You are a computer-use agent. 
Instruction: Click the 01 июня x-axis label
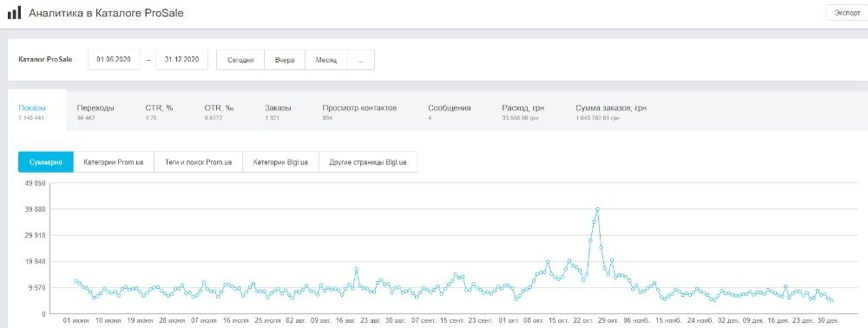76,320
